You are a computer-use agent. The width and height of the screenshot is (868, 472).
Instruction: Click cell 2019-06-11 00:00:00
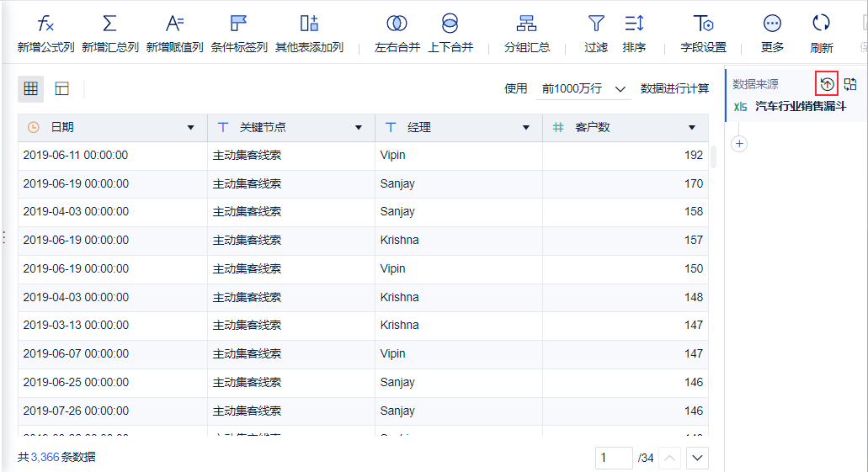[112, 156]
